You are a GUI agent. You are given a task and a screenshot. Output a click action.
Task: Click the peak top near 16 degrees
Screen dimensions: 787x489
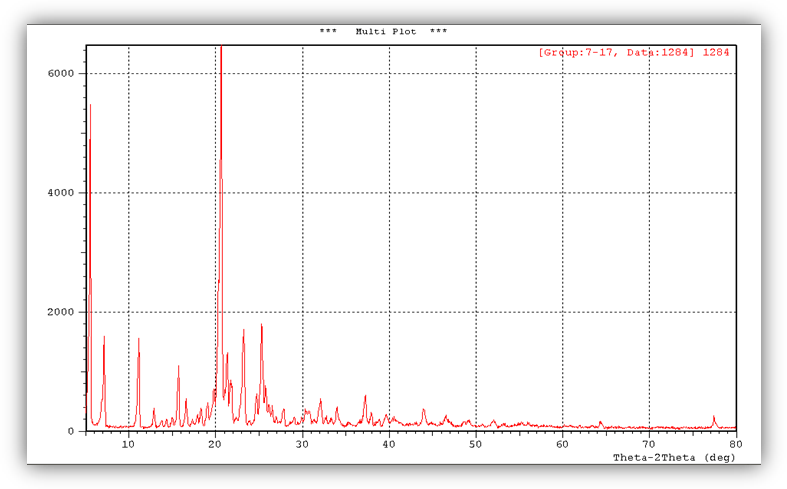(178, 366)
